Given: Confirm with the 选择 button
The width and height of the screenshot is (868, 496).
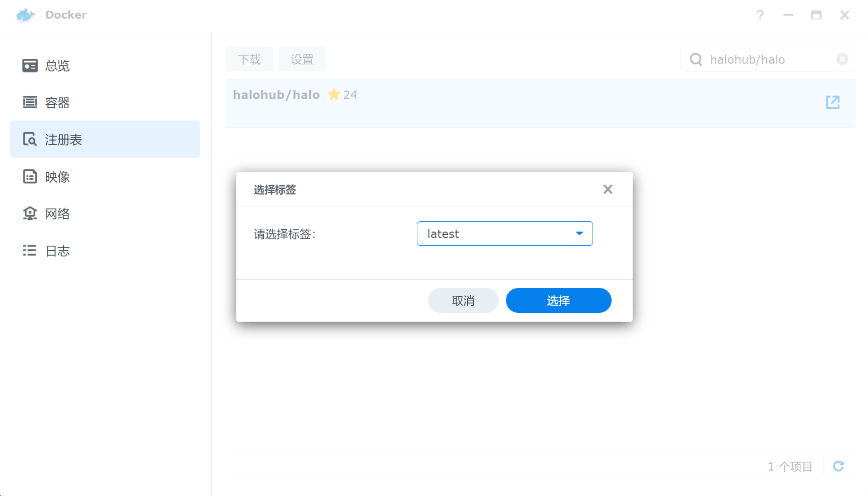Looking at the screenshot, I should coord(558,300).
